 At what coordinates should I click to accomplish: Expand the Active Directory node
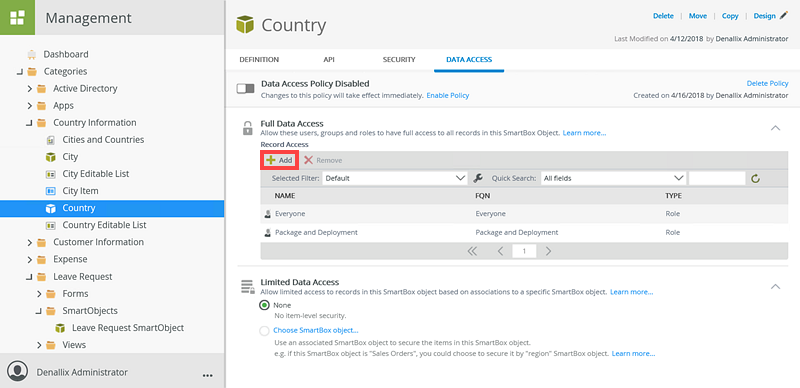[30, 89]
